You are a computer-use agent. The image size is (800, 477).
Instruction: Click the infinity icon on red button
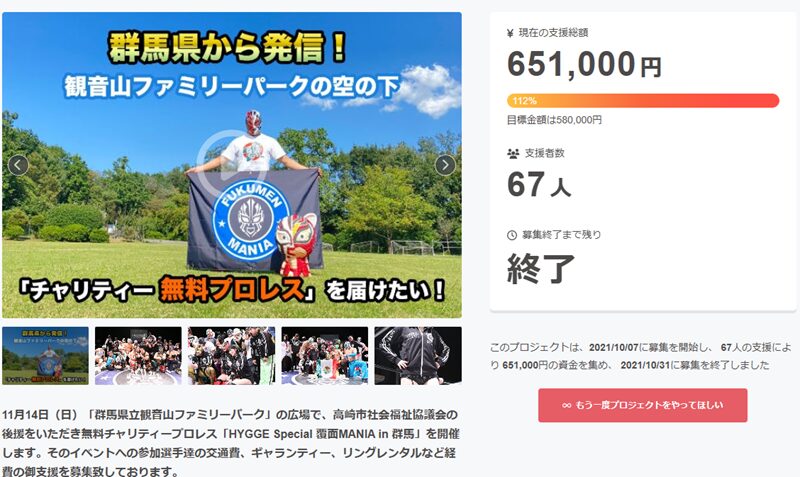(567, 406)
